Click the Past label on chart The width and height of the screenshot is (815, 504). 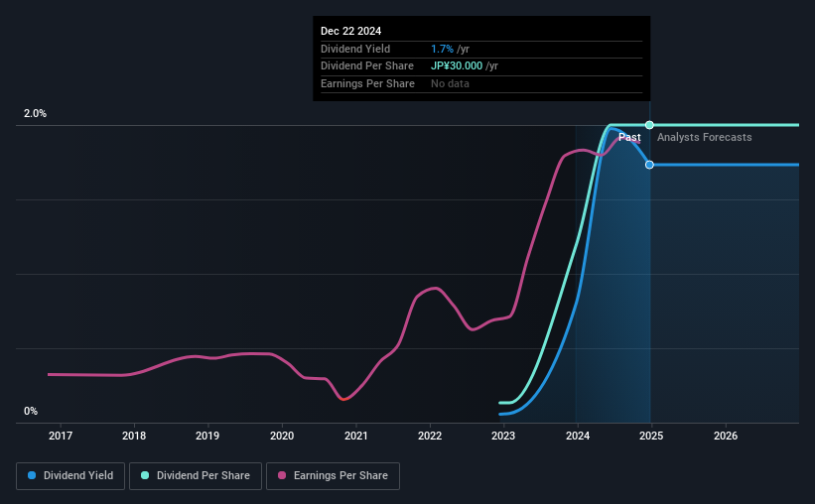click(629, 137)
